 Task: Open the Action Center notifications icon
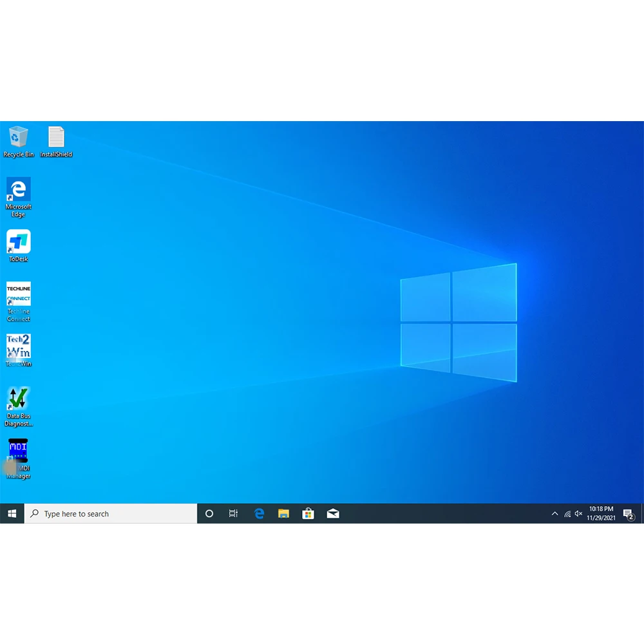point(629,514)
